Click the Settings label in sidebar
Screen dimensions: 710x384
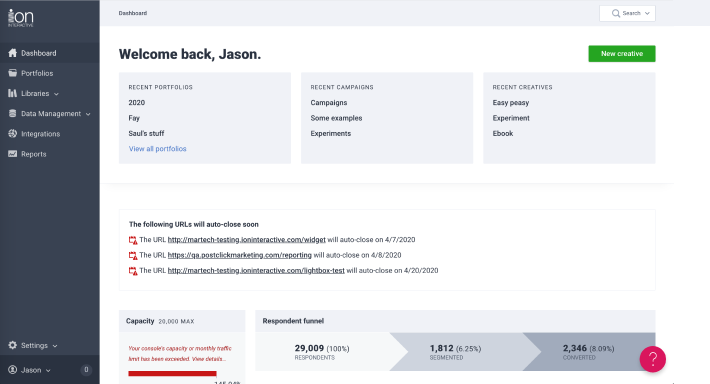tap(34, 345)
